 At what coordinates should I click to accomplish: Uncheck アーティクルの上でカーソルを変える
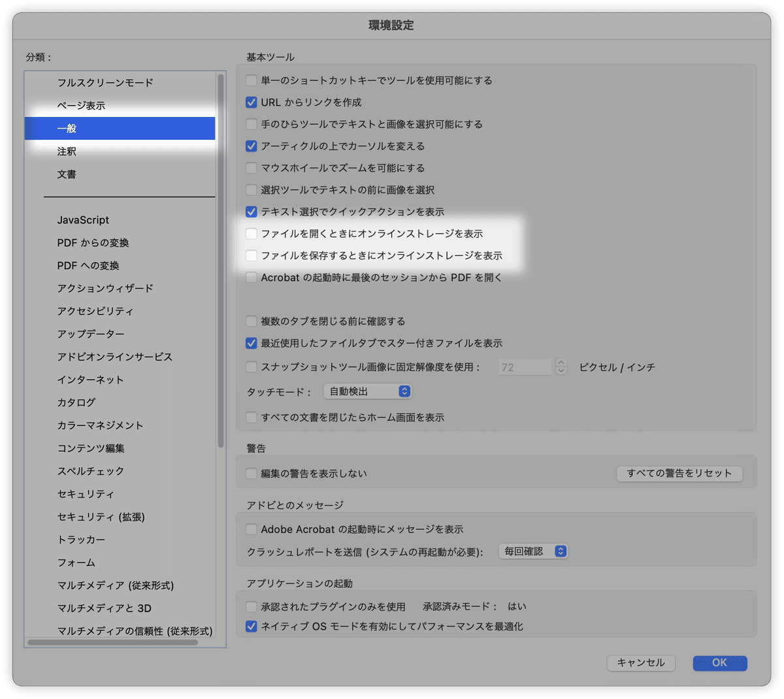point(252,146)
